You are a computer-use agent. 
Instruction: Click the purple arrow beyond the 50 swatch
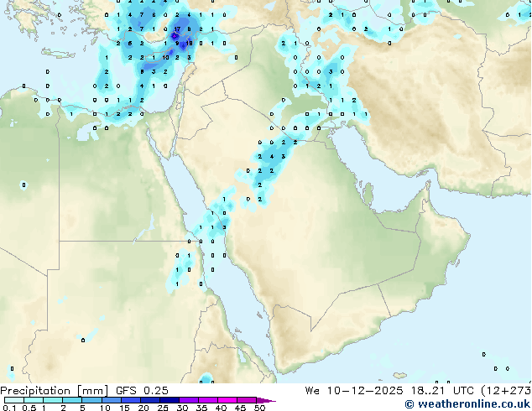coord(266,400)
